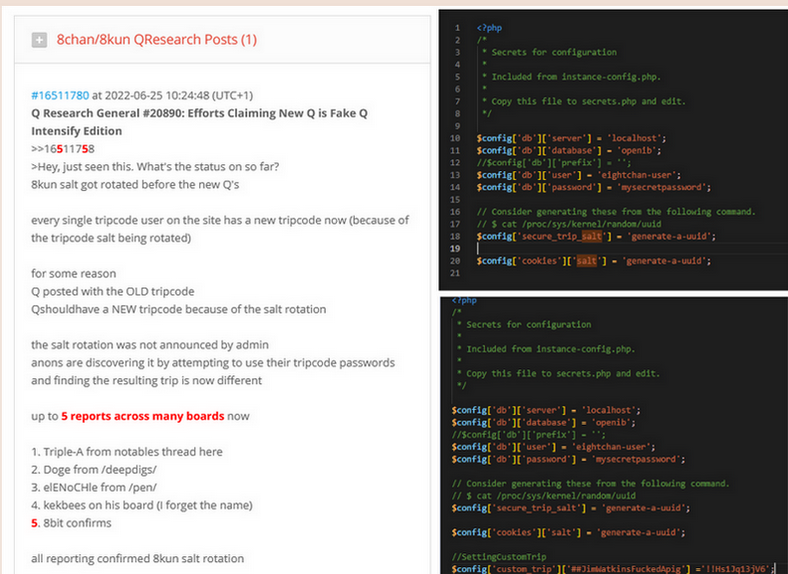
Task: Click list item 'Triple-A from notables thread here'
Action: point(127,452)
